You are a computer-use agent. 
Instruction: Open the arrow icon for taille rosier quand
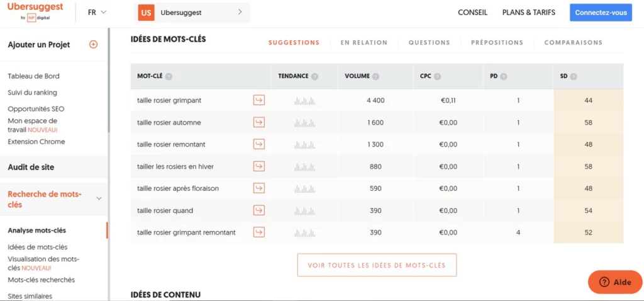[258, 210]
